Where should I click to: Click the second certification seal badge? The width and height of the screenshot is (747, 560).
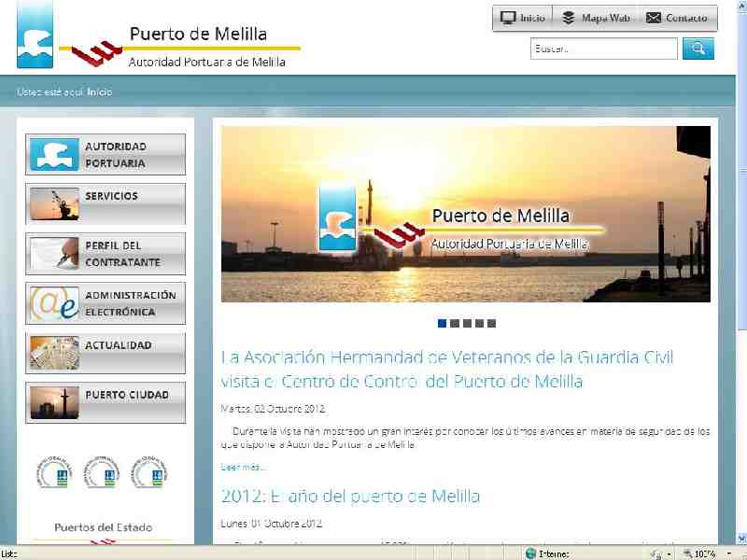pyautogui.click(x=102, y=472)
